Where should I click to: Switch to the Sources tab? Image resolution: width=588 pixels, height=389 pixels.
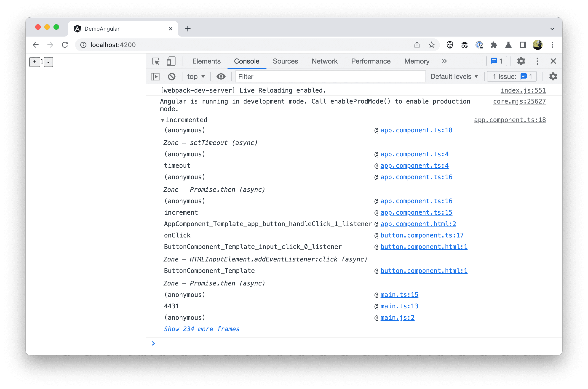tap(285, 61)
